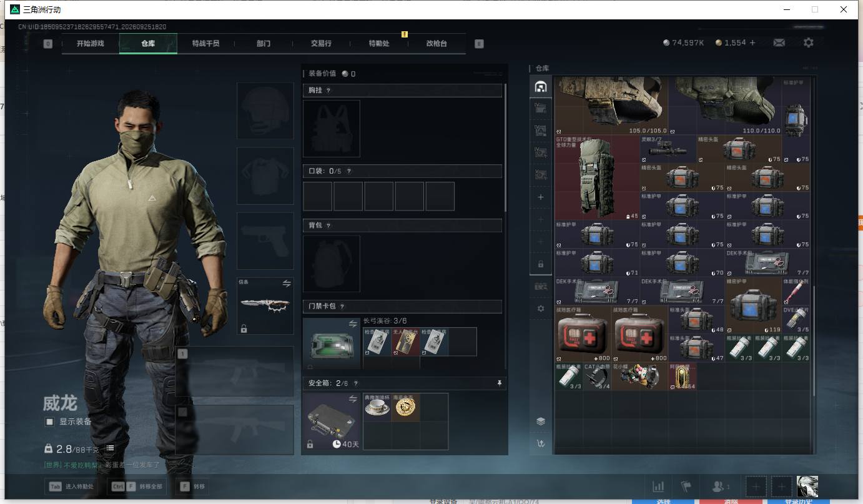The width and height of the screenshot is (863, 504).
Task: Click the 进入特勤处 button
Action: [x=71, y=487]
